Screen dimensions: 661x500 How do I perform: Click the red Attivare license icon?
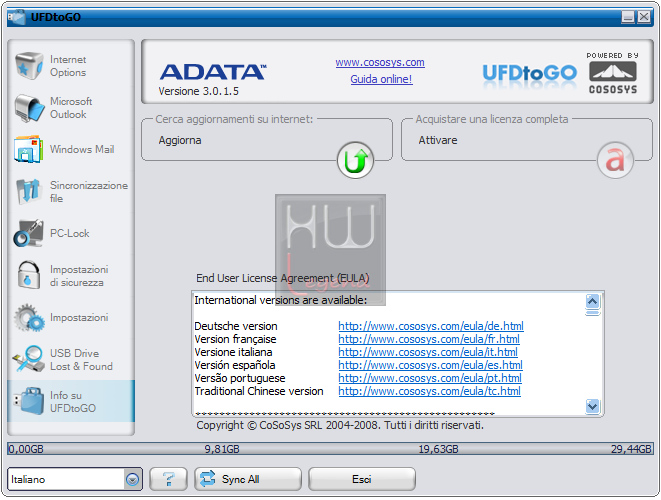pos(615,160)
